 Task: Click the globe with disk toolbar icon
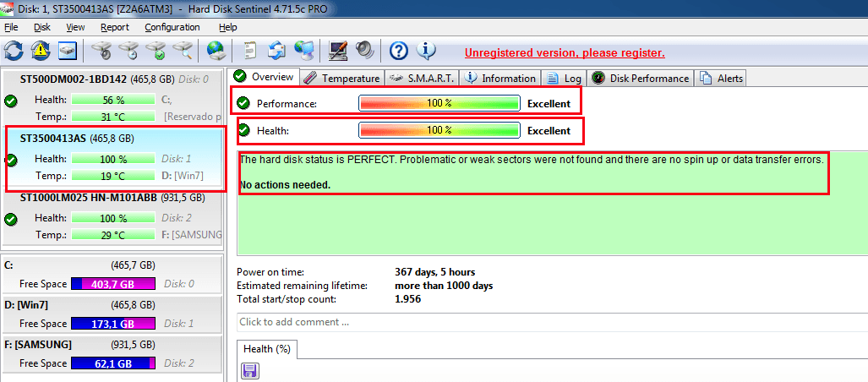pyautogui.click(x=216, y=52)
